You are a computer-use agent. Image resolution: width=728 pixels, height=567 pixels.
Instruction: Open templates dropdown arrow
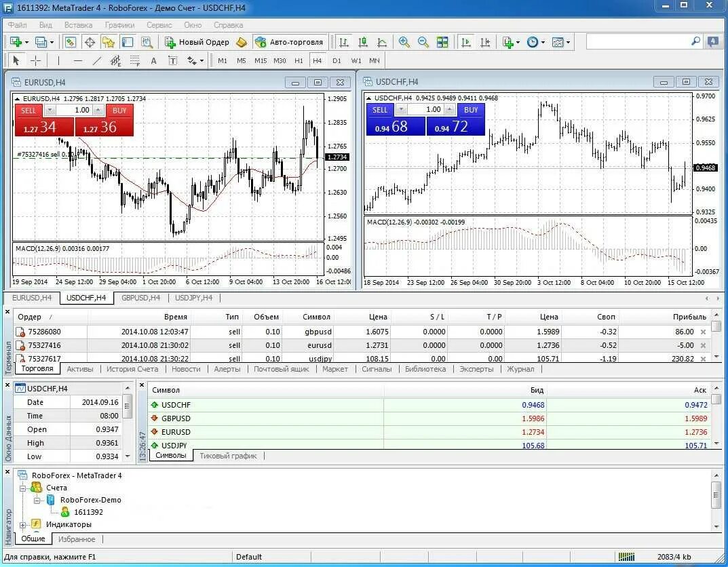click(568, 42)
